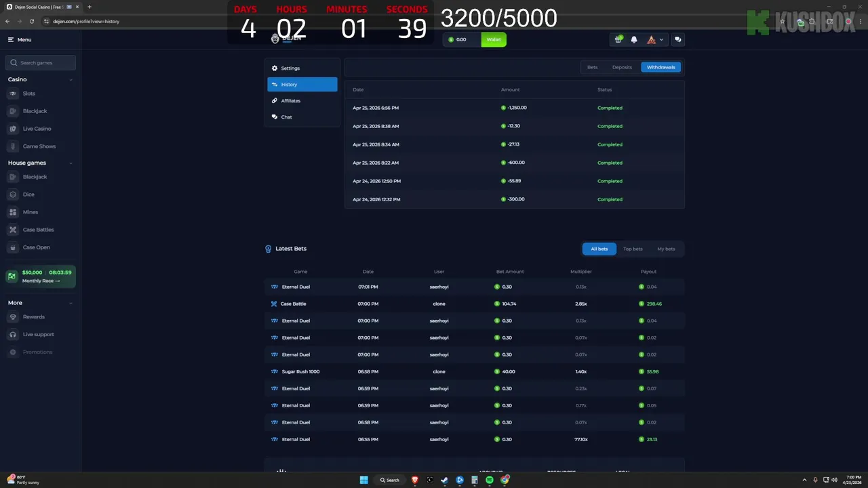868x488 pixels.
Task: Click the Case Battle bet row
Action: 474,304
